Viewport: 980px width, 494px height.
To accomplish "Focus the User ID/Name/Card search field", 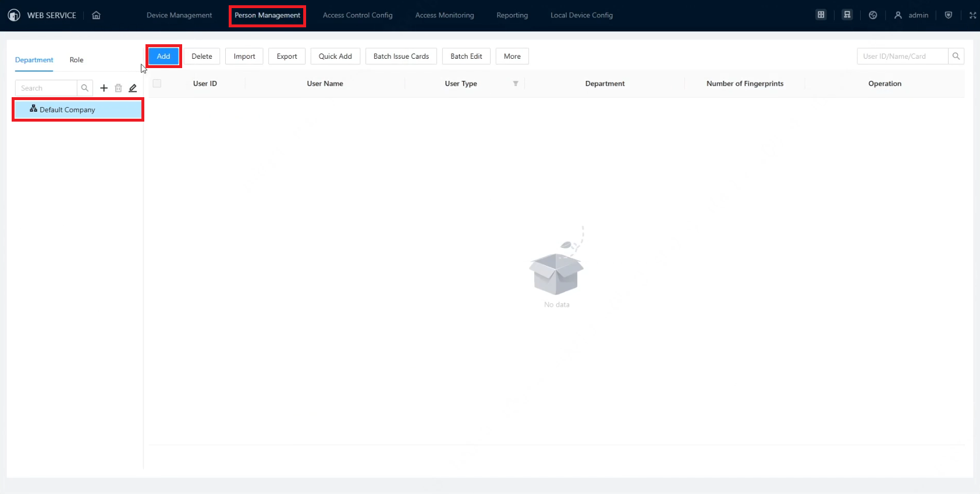I will (903, 56).
